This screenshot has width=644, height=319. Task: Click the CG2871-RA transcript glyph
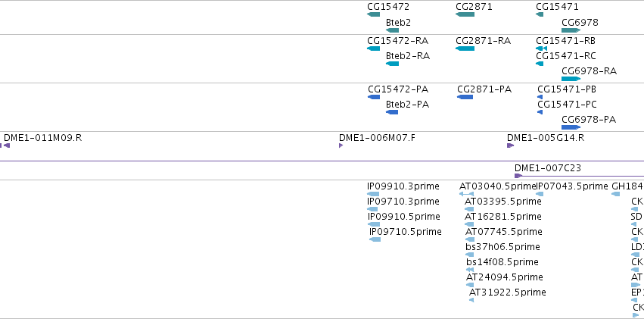(x=465, y=48)
